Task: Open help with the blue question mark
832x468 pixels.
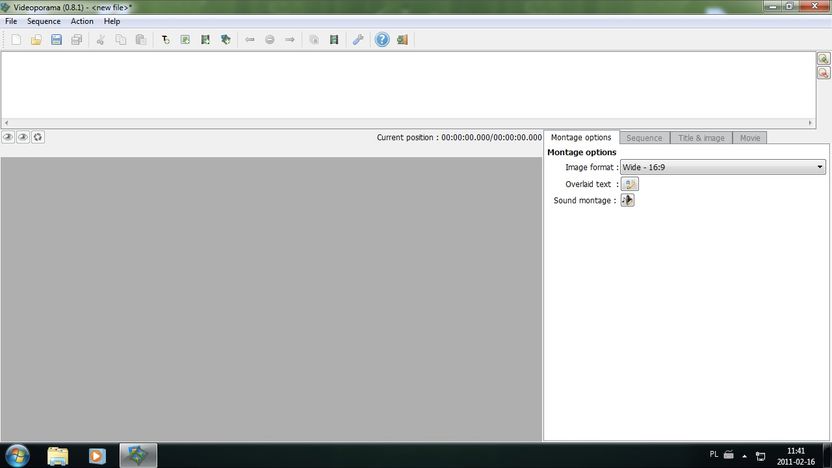Action: click(x=382, y=40)
